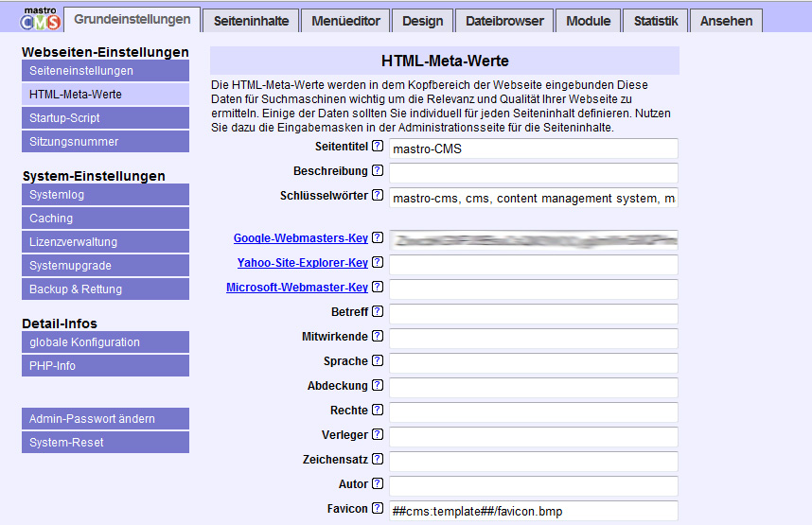Open help icon for Verleger

pyautogui.click(x=378, y=434)
